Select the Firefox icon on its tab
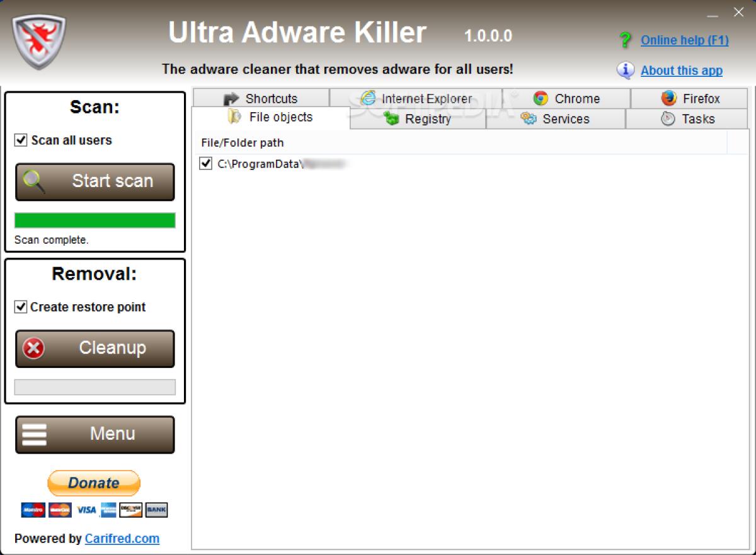Image resolution: width=756 pixels, height=555 pixels. click(668, 98)
